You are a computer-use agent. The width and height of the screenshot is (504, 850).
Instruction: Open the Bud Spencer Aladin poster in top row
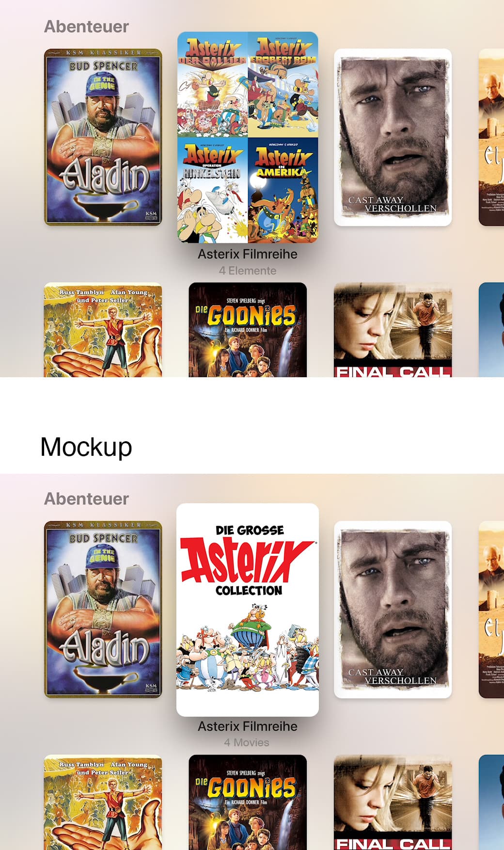[103, 137]
